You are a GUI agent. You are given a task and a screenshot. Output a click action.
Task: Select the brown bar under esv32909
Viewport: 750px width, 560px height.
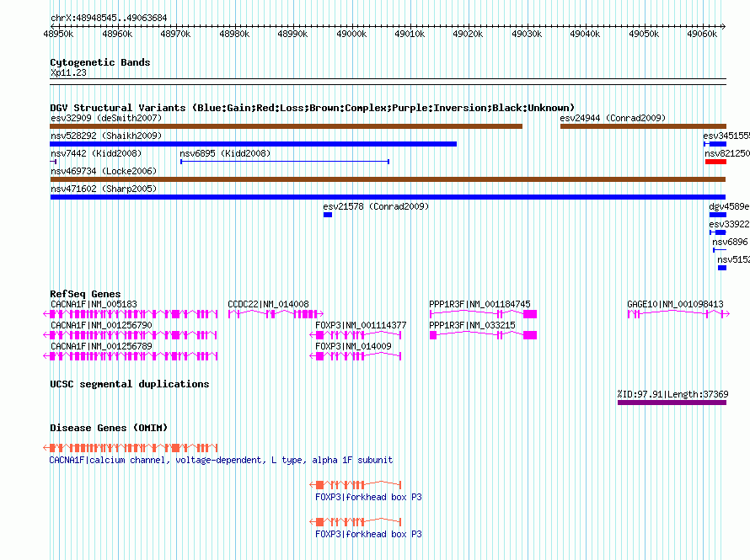286,126
